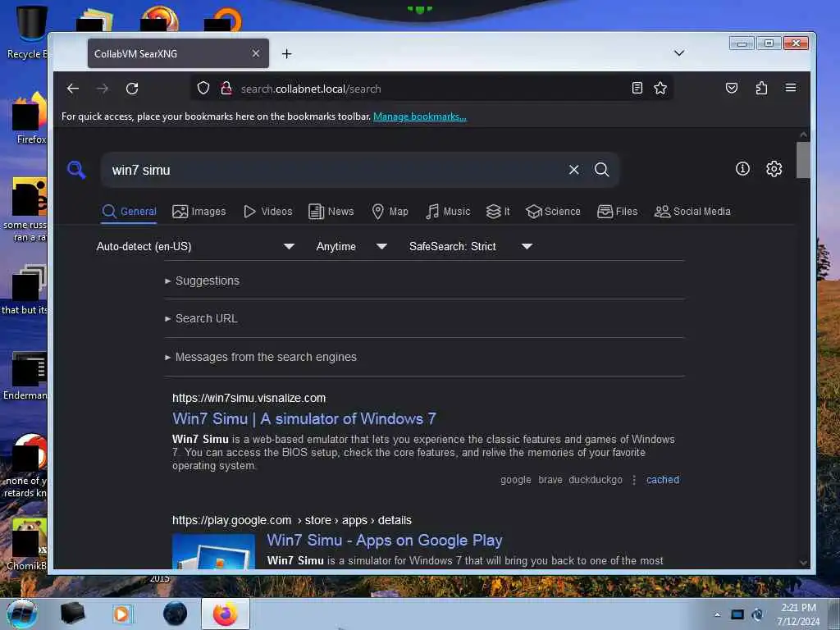Submit search with the magnifier button
This screenshot has height=630, width=840.
click(x=601, y=170)
